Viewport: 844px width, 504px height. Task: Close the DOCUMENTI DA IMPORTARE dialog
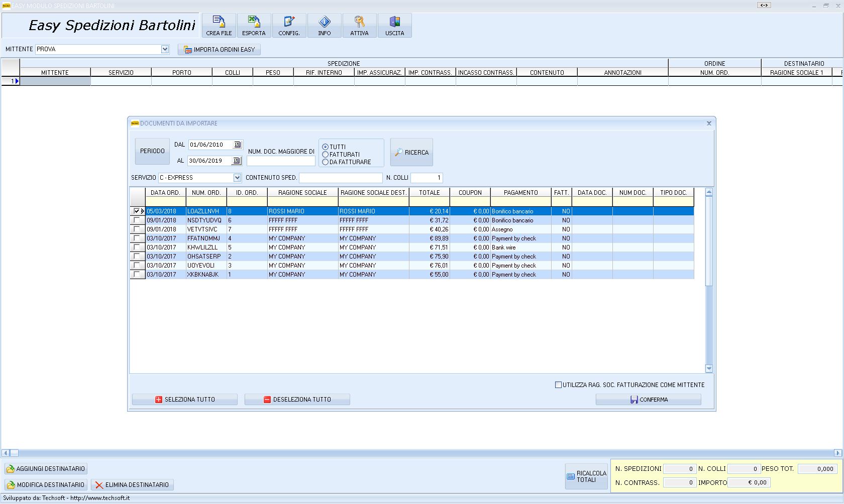pos(709,123)
